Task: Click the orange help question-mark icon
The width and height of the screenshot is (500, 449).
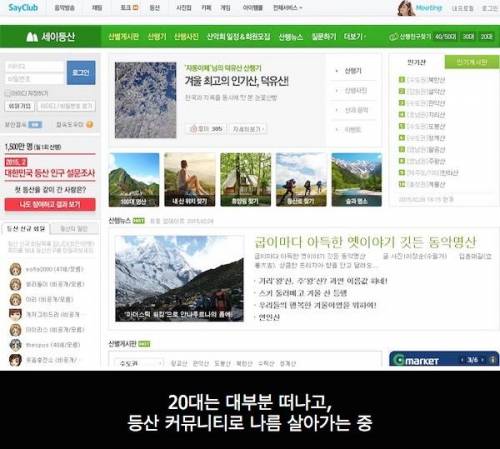Action: [89, 124]
